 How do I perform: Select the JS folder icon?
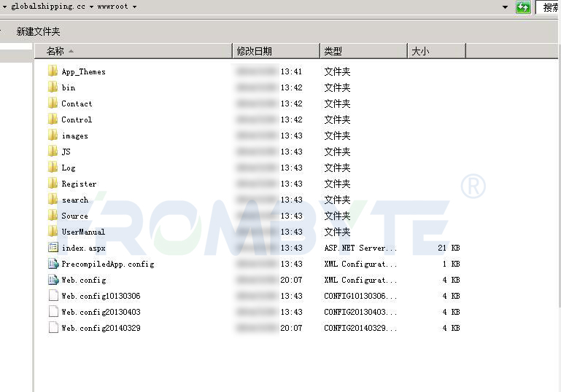click(x=53, y=152)
